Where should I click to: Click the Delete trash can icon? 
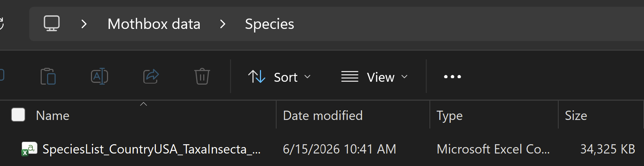coord(202,76)
